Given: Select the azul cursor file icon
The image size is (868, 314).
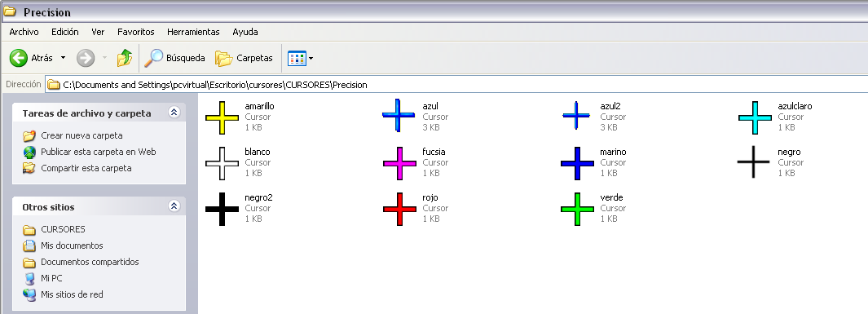Looking at the screenshot, I should point(399,115).
